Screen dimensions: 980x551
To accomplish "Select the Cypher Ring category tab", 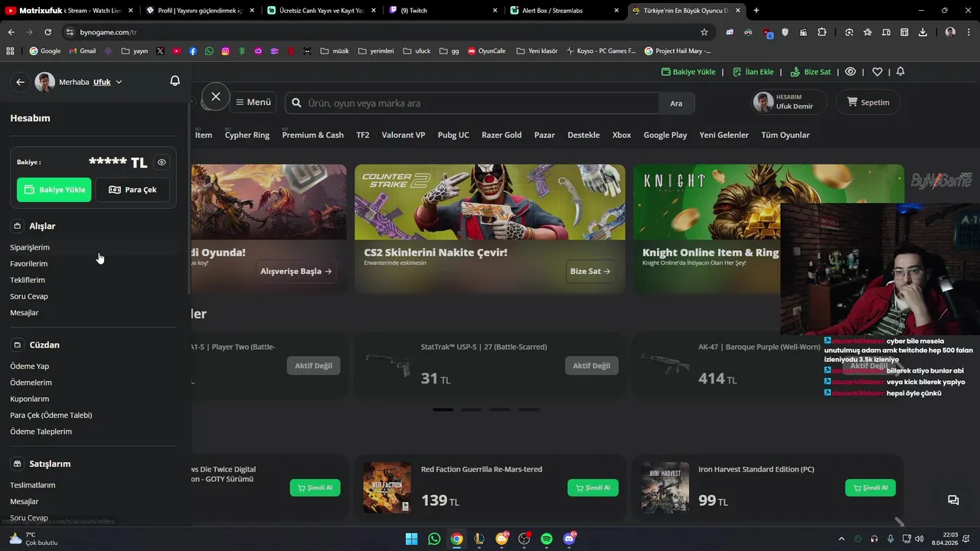I will tap(247, 135).
